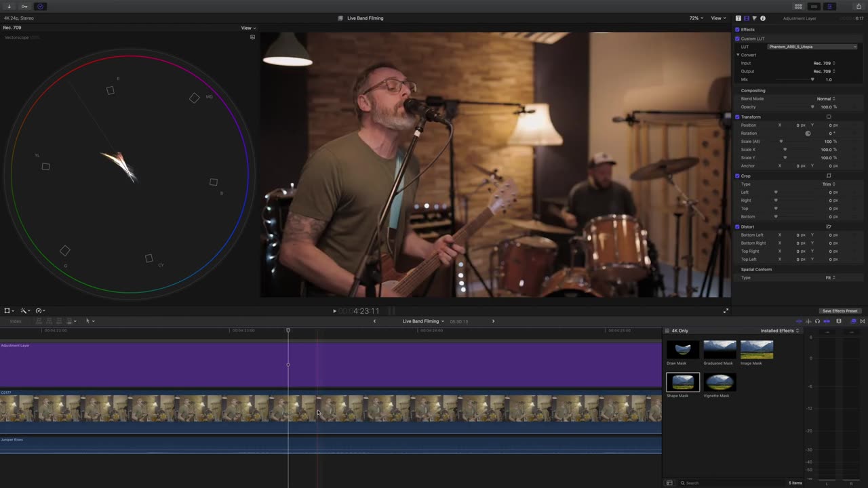This screenshot has height=488, width=868.
Task: Toggle the browser panel grid icon
Action: 798,6
